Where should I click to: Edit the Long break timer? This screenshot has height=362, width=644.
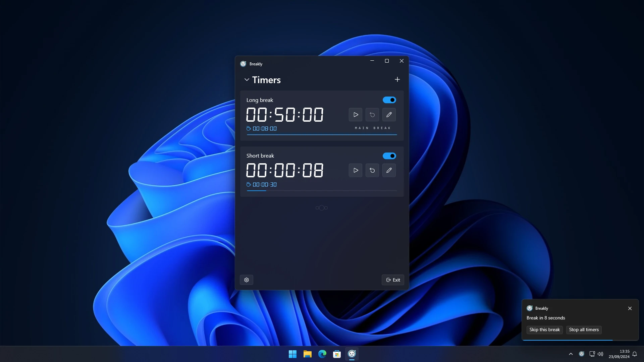(389, 115)
